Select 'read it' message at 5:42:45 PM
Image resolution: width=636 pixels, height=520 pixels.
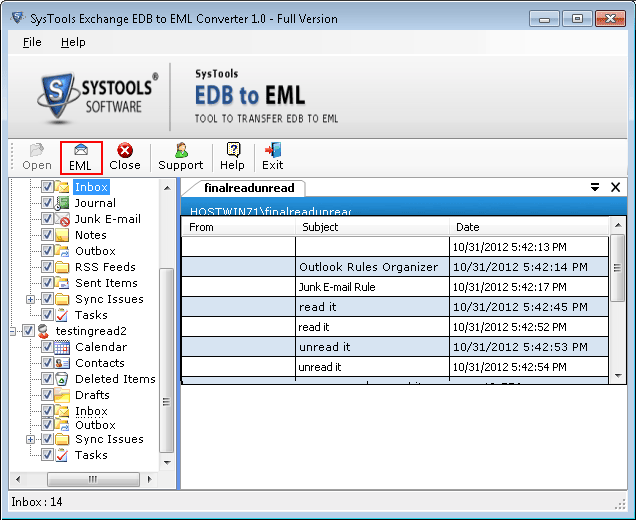tap(395, 307)
